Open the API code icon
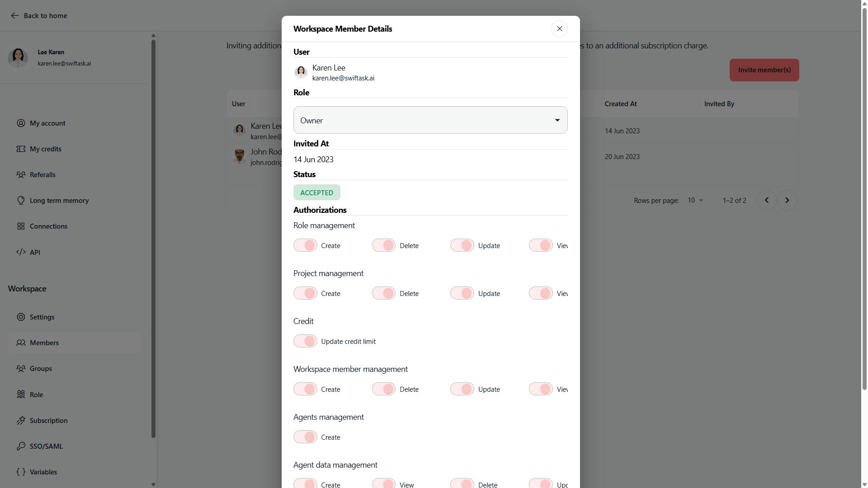The width and height of the screenshot is (868, 488). point(21,252)
